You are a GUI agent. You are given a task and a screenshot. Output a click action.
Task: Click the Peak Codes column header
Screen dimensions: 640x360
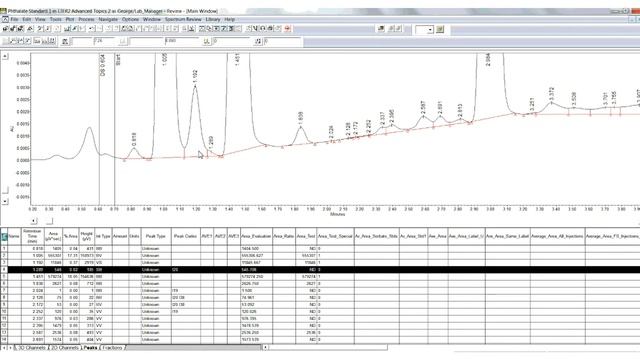click(186, 236)
